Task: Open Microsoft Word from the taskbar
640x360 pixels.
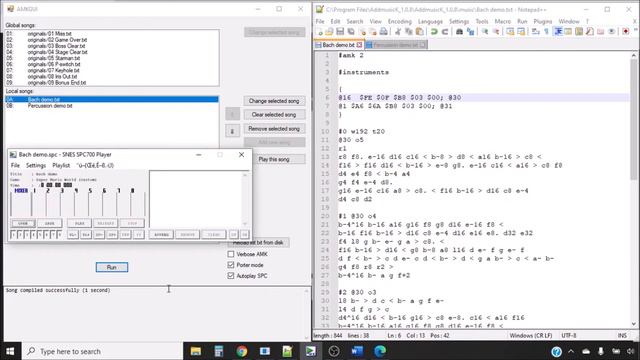Action: (x=357, y=351)
